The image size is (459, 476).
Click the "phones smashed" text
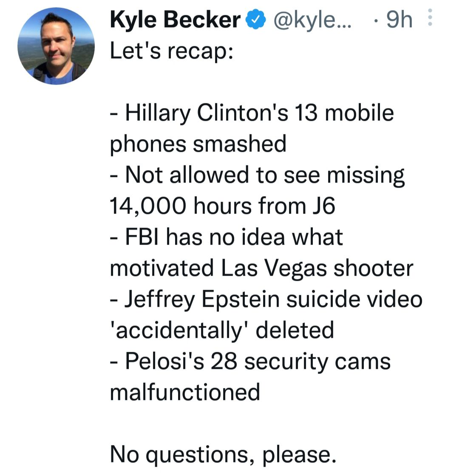198,144
